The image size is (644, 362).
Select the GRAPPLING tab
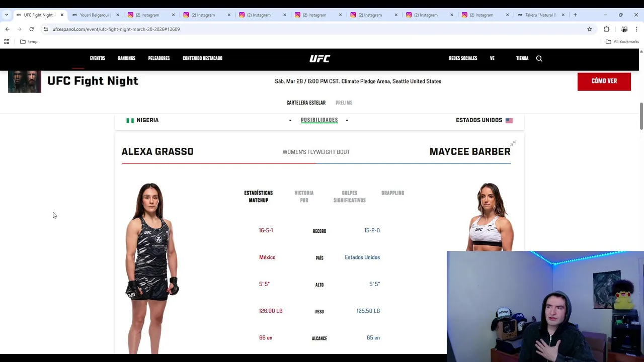[x=393, y=193]
